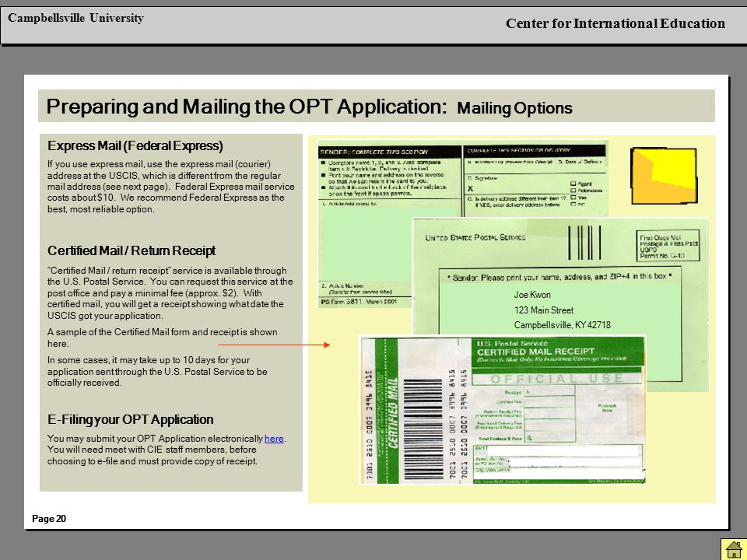This screenshot has width=747, height=560.
Task: Click 'PS Form 3811, March 2001' text
Action: [x=358, y=302]
